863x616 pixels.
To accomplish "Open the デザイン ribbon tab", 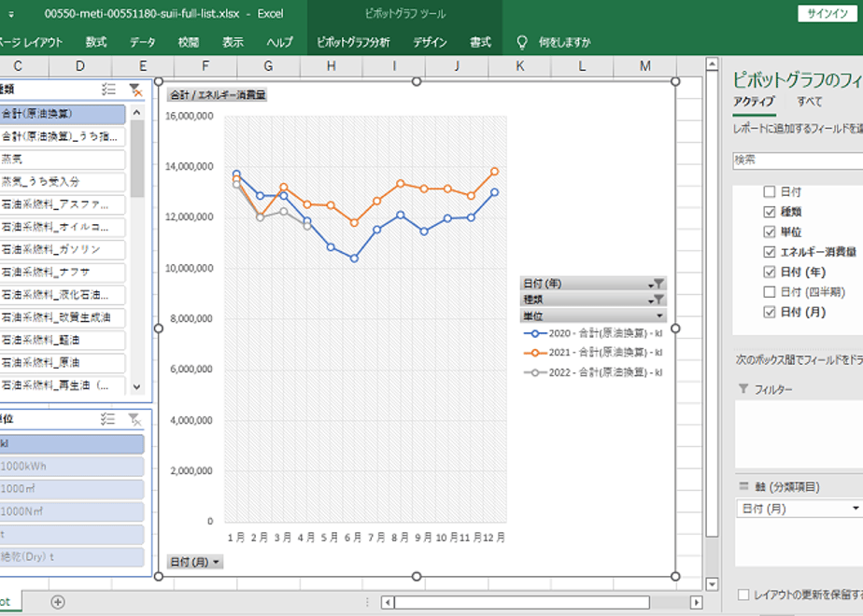I will tap(430, 42).
